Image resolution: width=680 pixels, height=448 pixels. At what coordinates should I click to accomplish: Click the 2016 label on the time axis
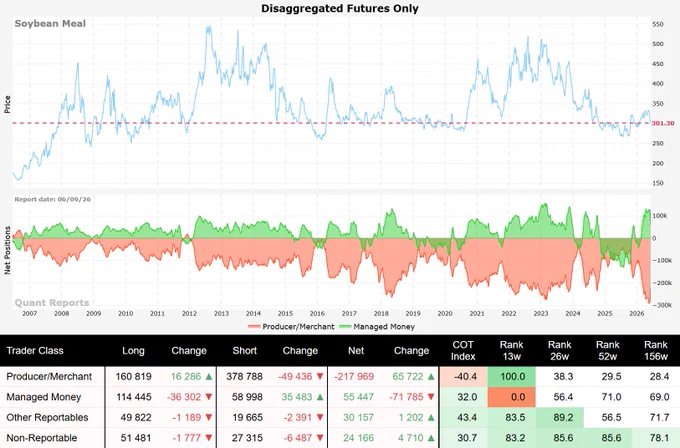(317, 313)
